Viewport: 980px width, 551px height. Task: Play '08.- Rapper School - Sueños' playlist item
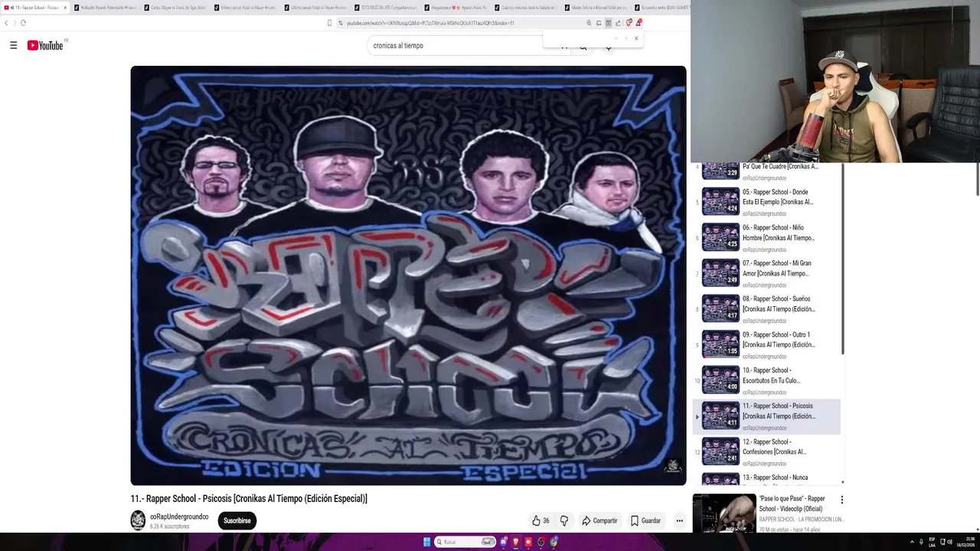pyautogui.click(x=766, y=309)
